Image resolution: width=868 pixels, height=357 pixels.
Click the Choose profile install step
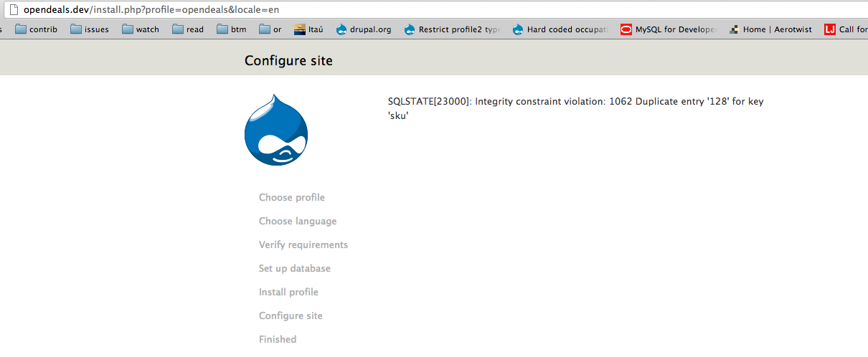click(292, 197)
